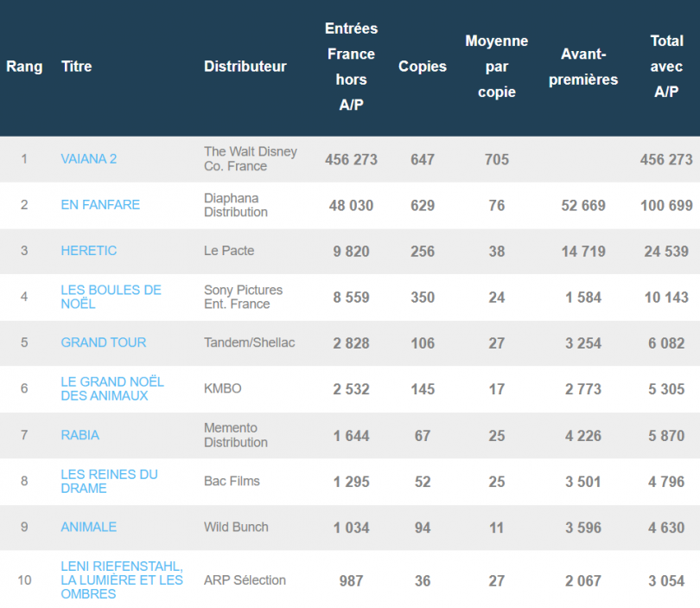Select LES BOULES DE NOËL link
The height and width of the screenshot is (608, 700).
click(x=111, y=297)
